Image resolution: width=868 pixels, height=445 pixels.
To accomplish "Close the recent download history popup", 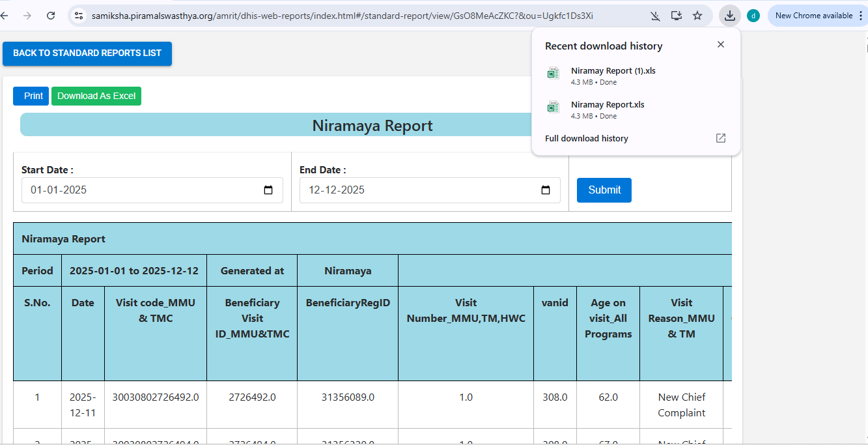I will tap(720, 45).
